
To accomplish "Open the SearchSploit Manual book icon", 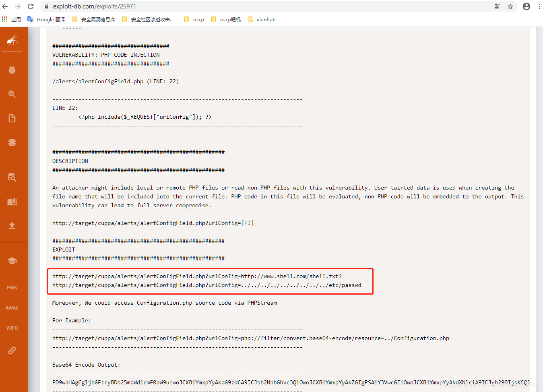I will pos(12,202).
